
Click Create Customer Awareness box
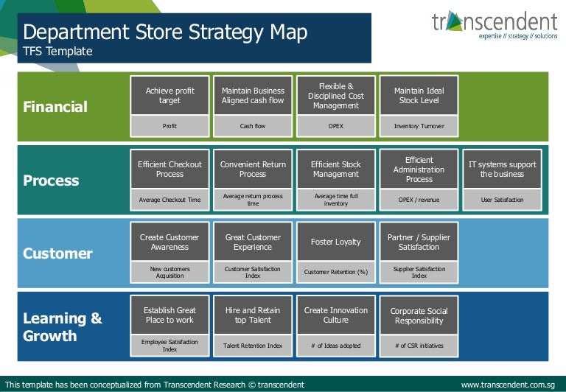[x=170, y=242]
